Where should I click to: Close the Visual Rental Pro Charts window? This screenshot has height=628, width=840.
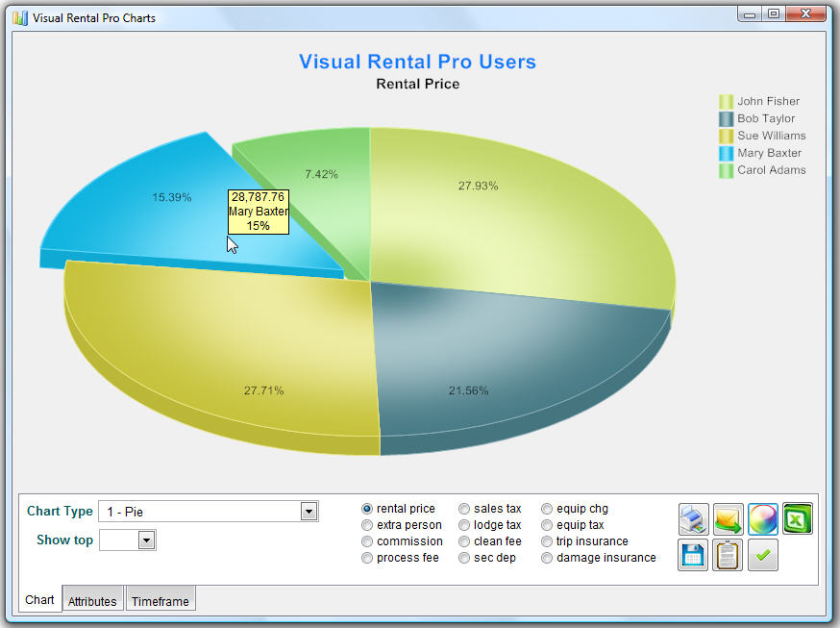point(805,14)
